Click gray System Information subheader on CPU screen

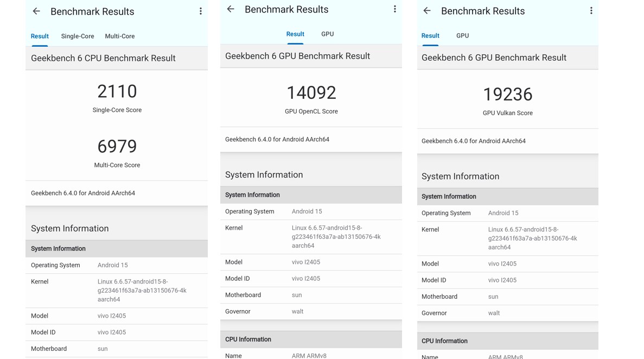[117, 249]
